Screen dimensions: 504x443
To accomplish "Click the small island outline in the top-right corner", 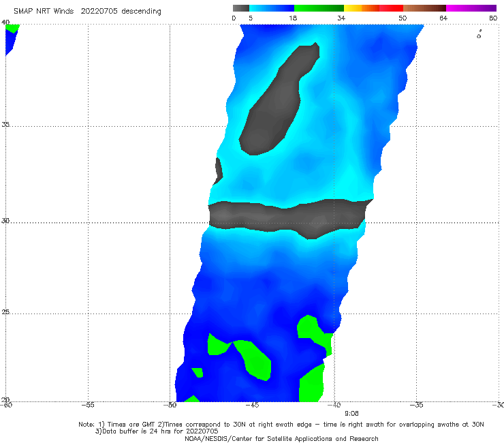I will 479,34.
